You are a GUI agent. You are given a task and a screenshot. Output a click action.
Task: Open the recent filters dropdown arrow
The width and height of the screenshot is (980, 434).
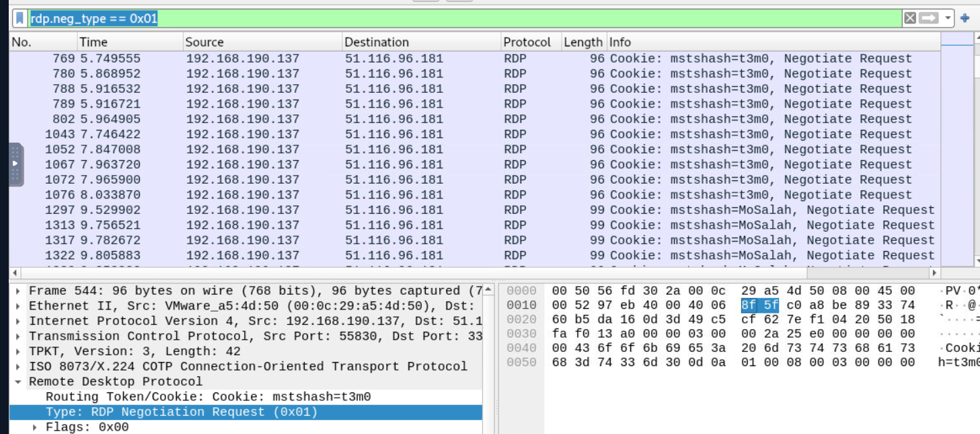click(x=948, y=18)
